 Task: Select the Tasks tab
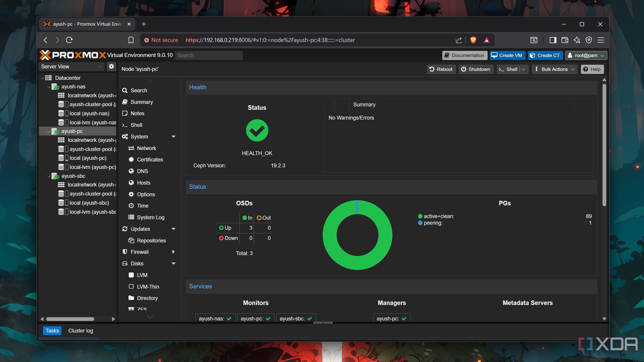coord(52,330)
